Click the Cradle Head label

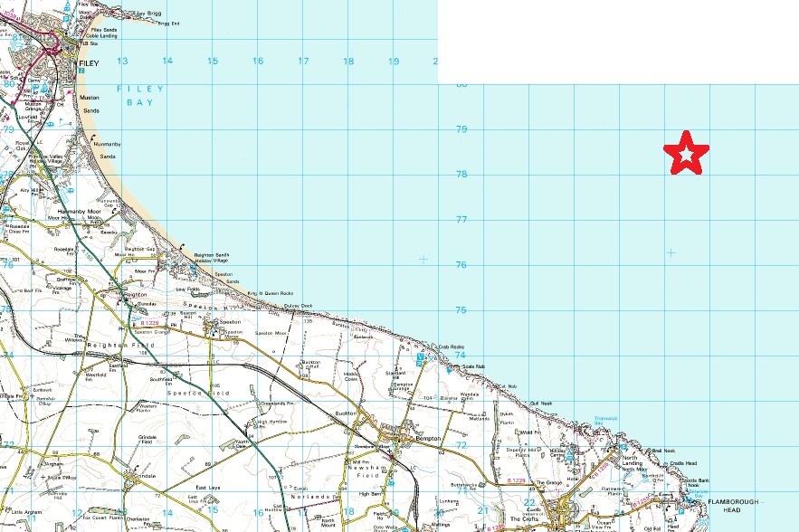pos(683,463)
